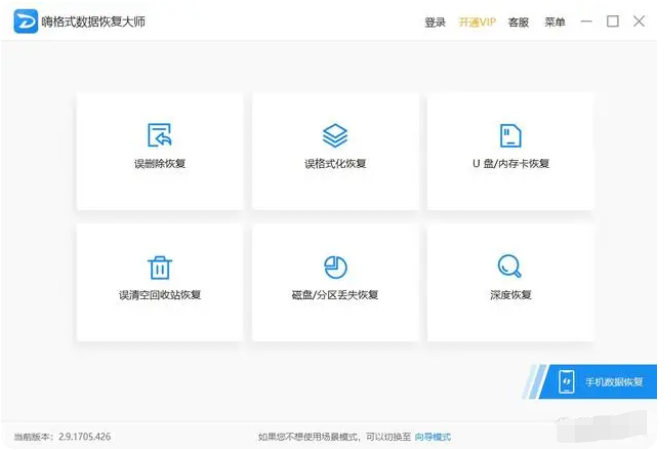This screenshot has height=450, width=671.
Task: Click 登录 to sign in
Action: [435, 22]
